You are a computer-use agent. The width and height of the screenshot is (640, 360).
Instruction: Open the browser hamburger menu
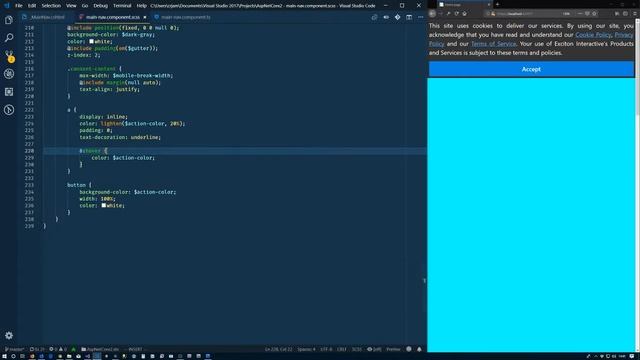[635, 13]
